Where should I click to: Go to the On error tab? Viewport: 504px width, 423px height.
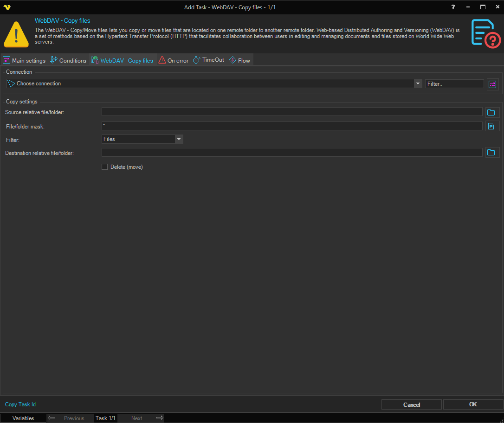click(x=174, y=60)
